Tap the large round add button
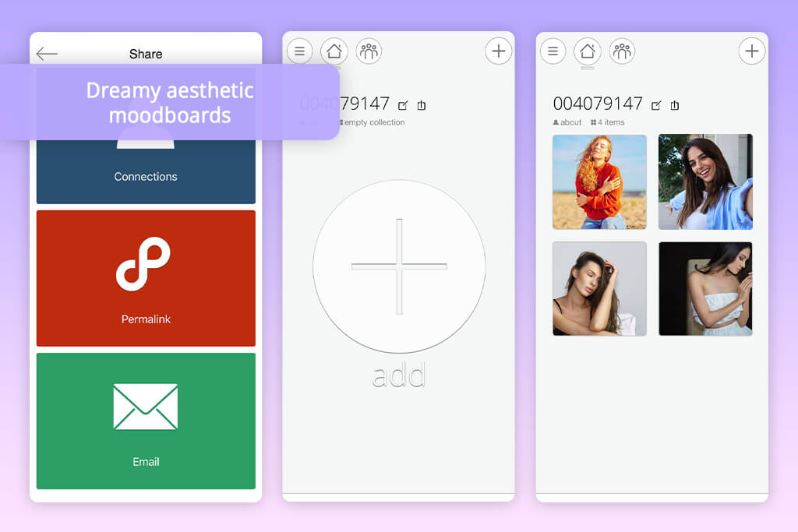The height and width of the screenshot is (532, 798). click(399, 266)
